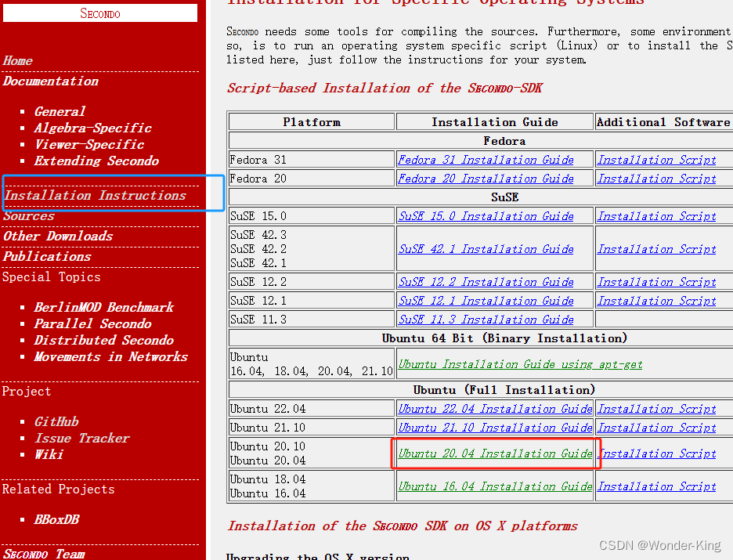733x560 pixels.
Task: Open the Issue Tracker link
Action: click(x=81, y=438)
